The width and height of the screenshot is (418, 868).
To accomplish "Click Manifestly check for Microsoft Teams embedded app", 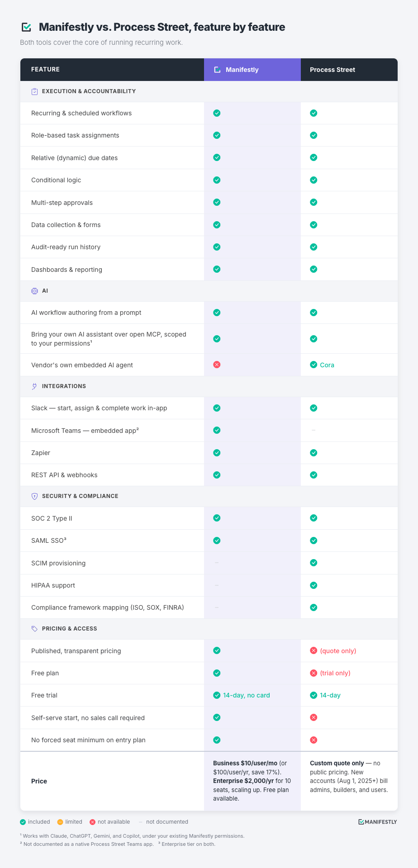I will pos(217,430).
